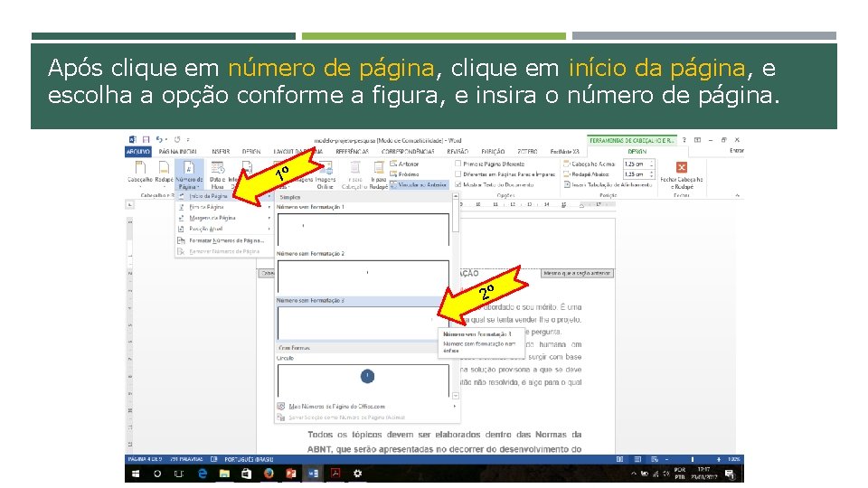Open the Windows Start menu
868x488 pixels.
click(x=135, y=474)
